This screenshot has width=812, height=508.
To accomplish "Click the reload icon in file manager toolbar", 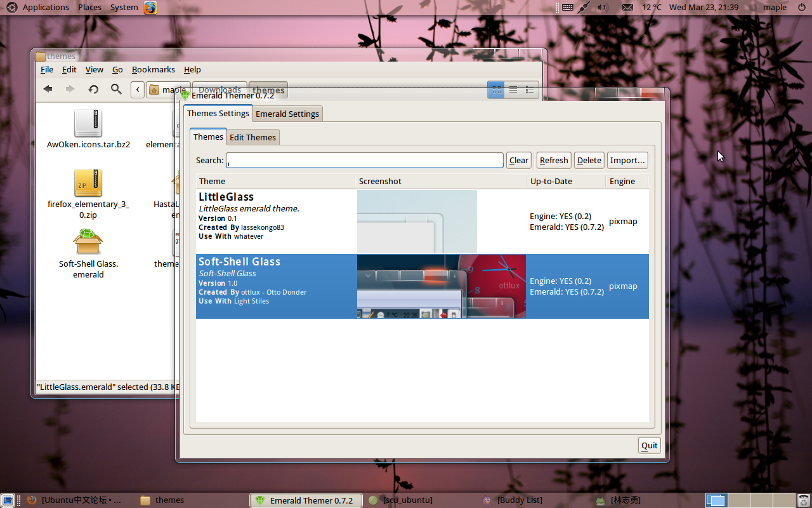I will [93, 90].
